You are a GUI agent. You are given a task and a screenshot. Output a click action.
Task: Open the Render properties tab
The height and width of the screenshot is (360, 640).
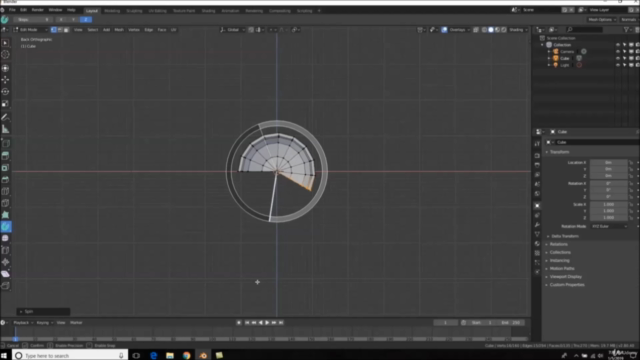coord(537,156)
